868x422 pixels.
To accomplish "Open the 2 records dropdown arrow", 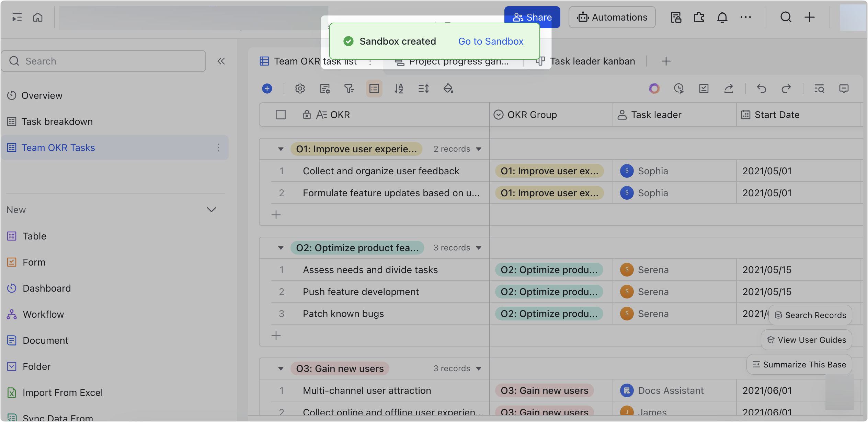I will 479,149.
